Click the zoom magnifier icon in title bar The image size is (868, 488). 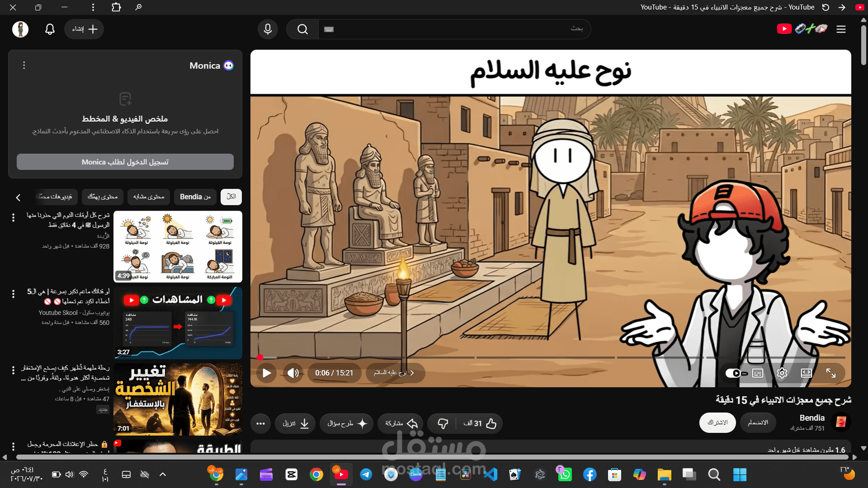(138, 7)
